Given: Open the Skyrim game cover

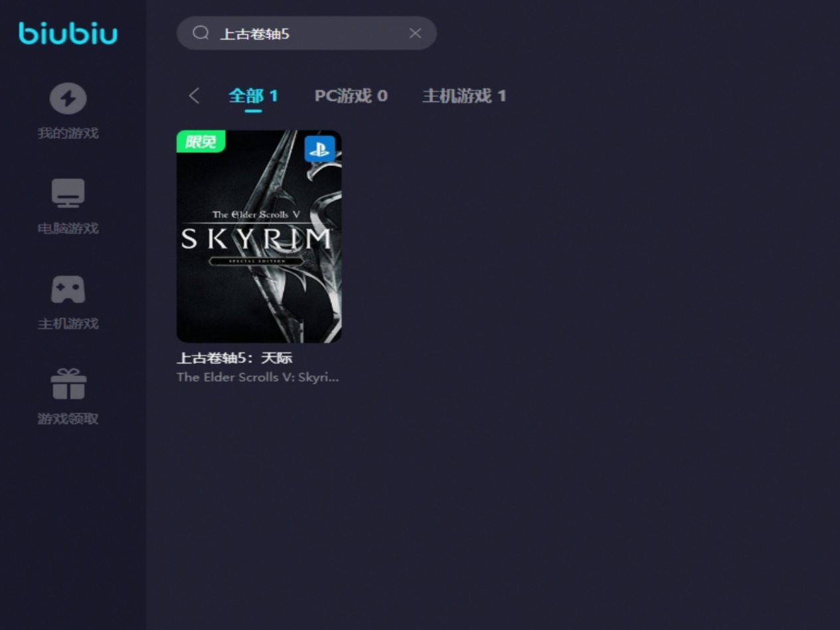Looking at the screenshot, I should 259,236.
